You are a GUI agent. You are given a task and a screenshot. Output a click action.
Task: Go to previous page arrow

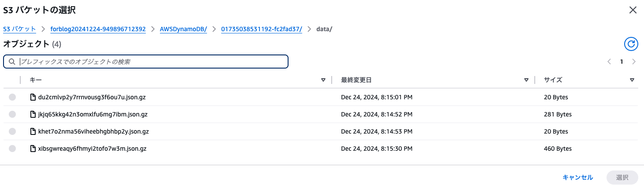pyautogui.click(x=609, y=62)
